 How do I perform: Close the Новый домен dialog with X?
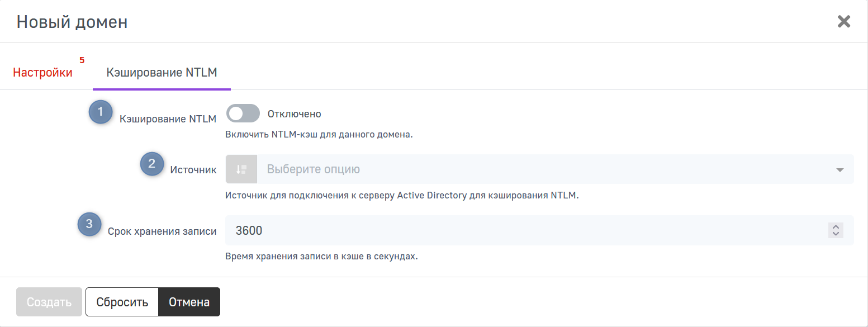(843, 22)
